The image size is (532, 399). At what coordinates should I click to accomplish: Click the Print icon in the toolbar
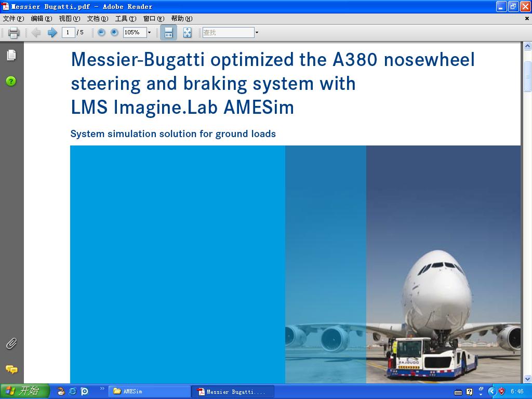pyautogui.click(x=14, y=33)
